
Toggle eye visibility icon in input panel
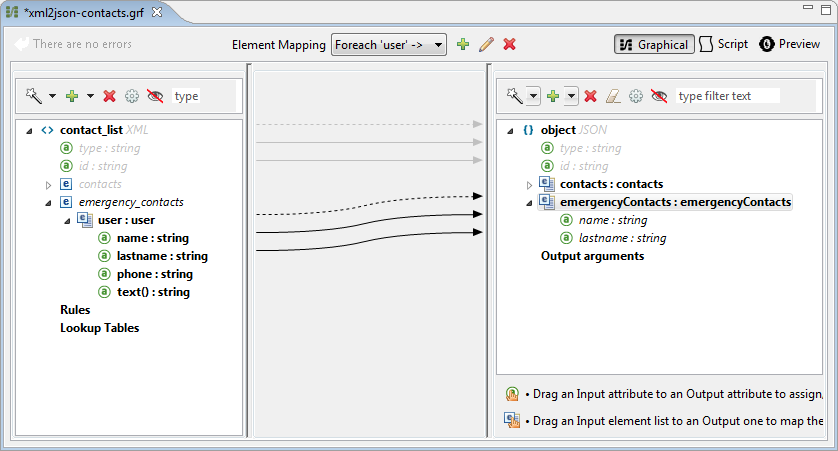click(x=155, y=96)
